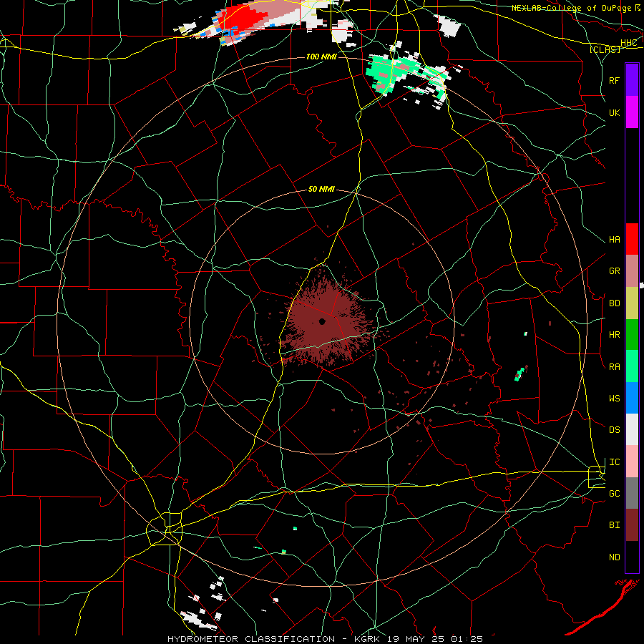Click the 'IC' legend label
Viewport: 644px width, 644px height.
[614, 462]
